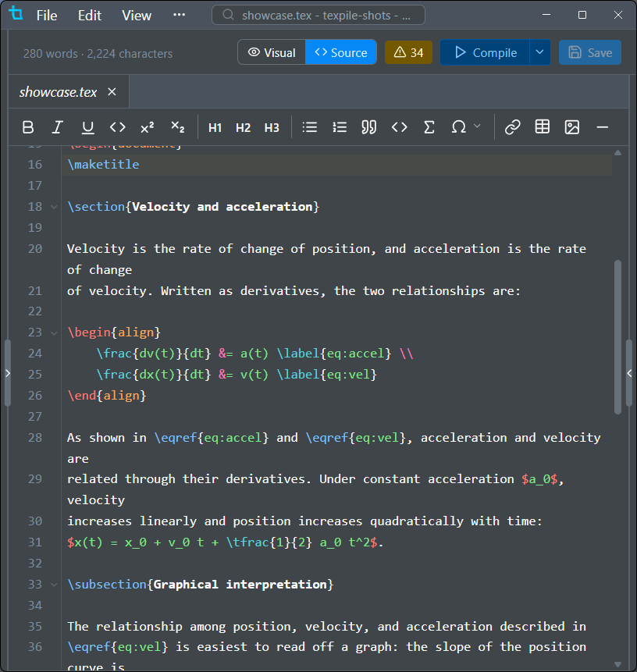Collapse the subsection fold on line 33
The width and height of the screenshot is (637, 672).
click(54, 585)
